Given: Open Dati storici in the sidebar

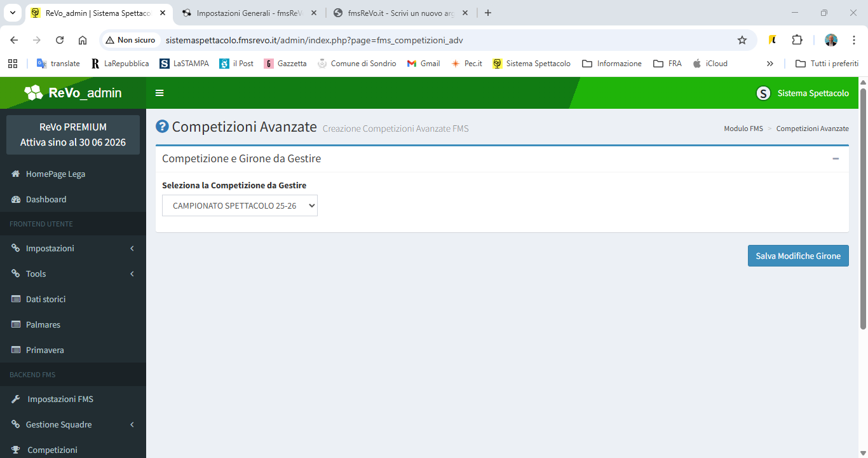Looking at the screenshot, I should [46, 299].
